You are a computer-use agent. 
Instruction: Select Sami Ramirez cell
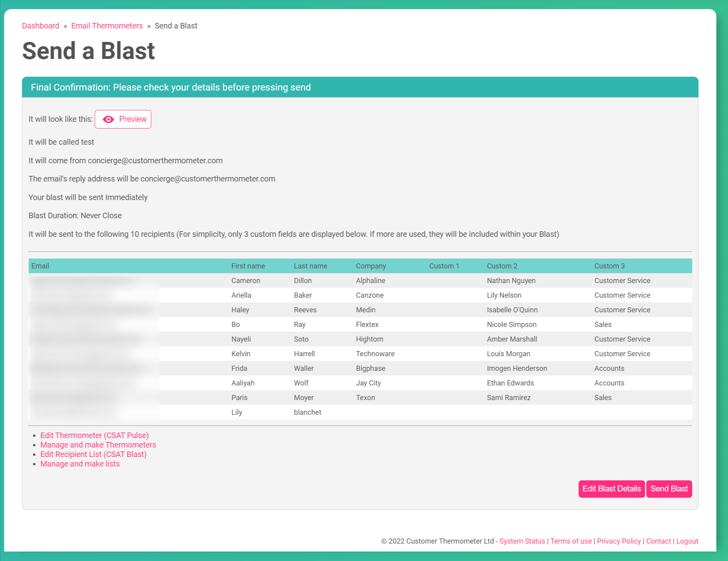click(508, 398)
